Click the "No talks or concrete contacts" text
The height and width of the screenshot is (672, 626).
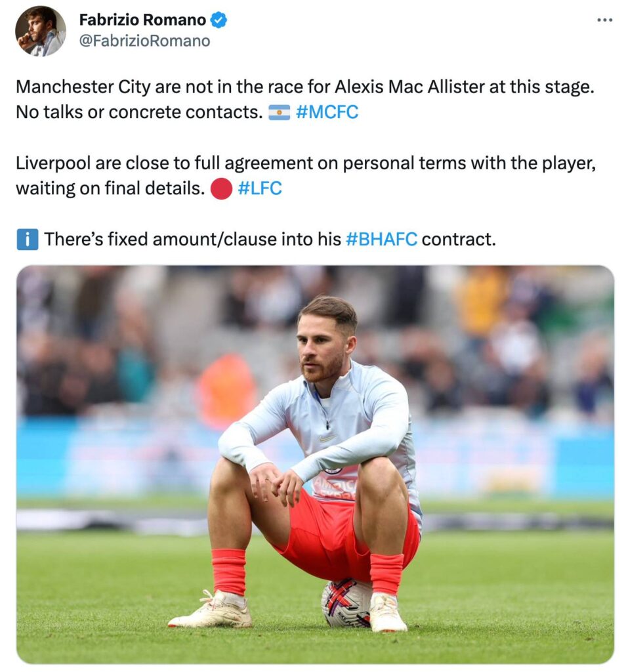138,112
